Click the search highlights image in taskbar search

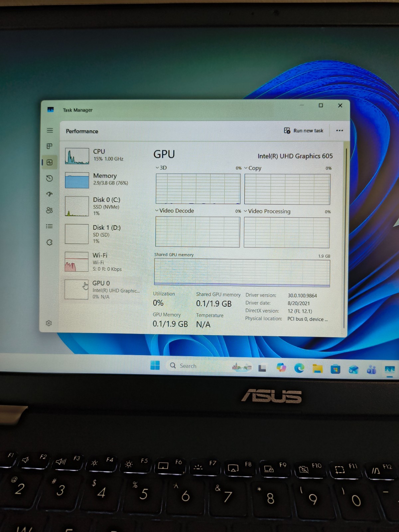242,367
